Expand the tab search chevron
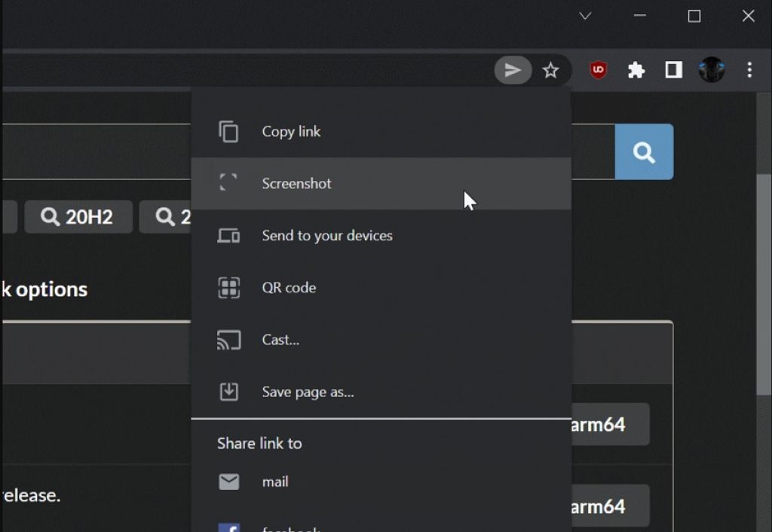772x532 pixels. 585,16
